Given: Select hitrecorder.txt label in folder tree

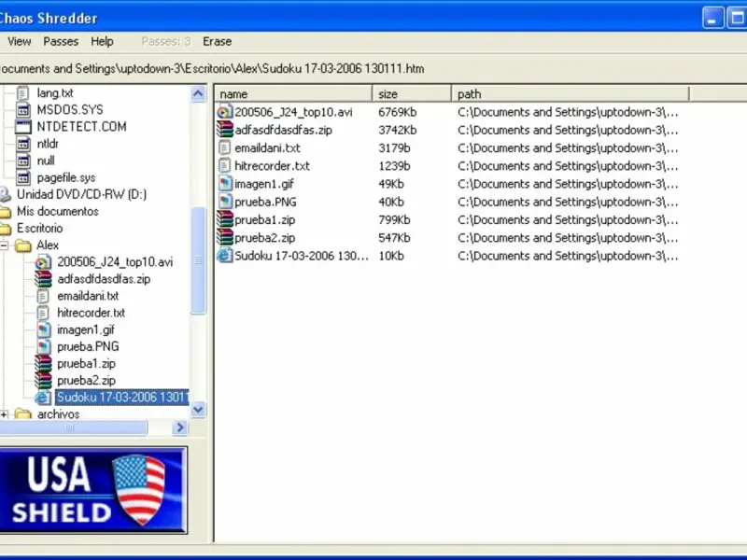Looking at the screenshot, I should pos(91,313).
